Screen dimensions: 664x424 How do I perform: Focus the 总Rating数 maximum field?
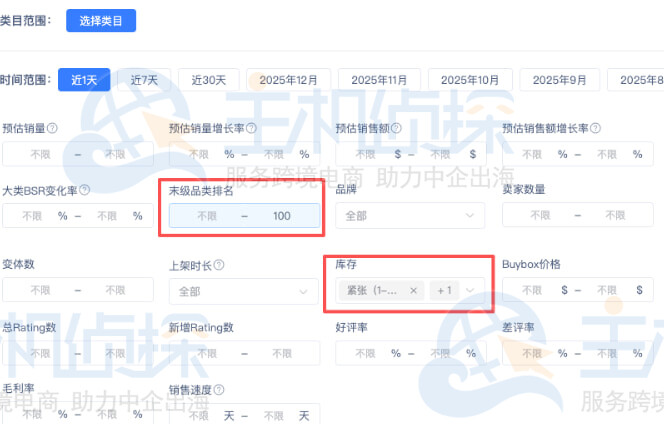click(x=115, y=353)
